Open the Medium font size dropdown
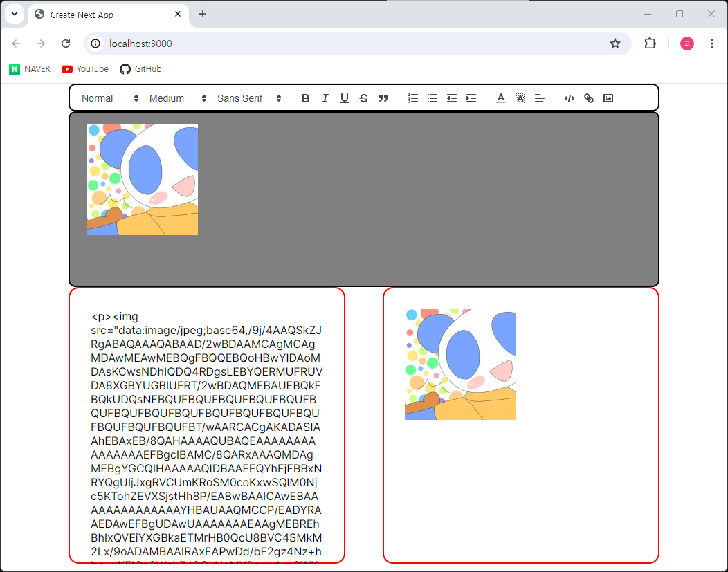The height and width of the screenshot is (572, 728). [178, 98]
